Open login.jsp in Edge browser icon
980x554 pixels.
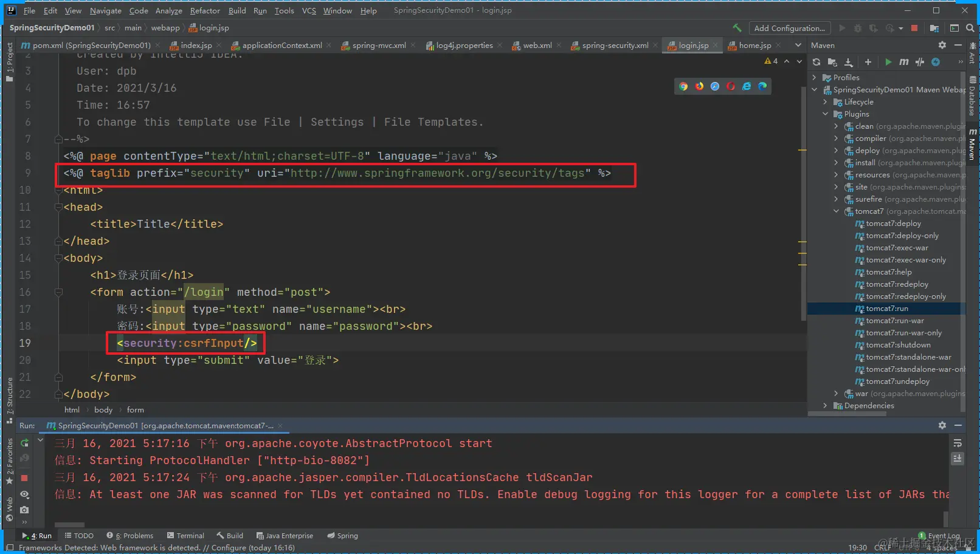762,86
